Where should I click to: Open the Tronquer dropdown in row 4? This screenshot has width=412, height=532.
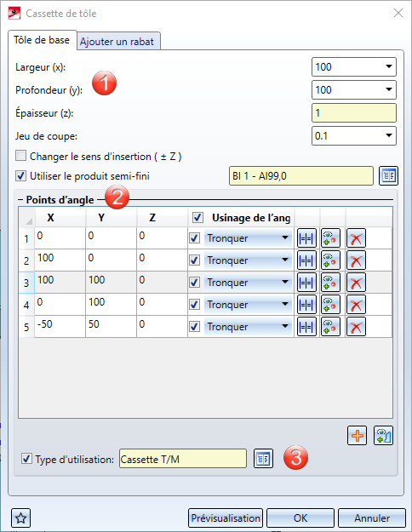(249, 305)
